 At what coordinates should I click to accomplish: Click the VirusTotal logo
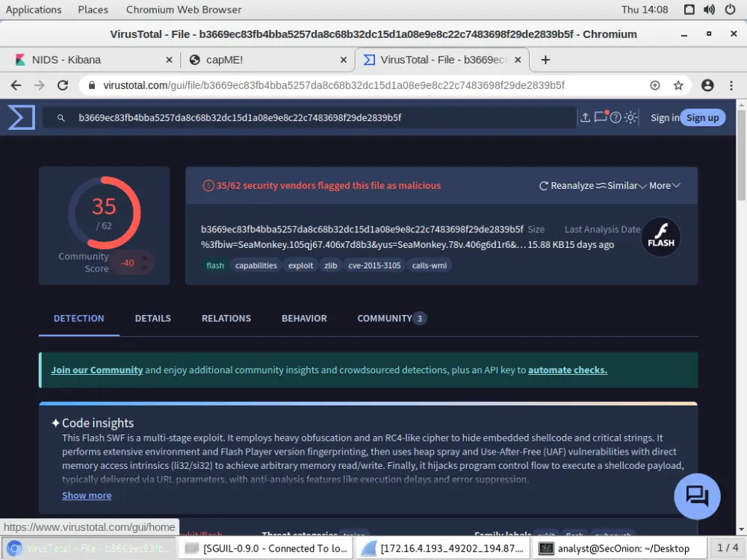20,117
